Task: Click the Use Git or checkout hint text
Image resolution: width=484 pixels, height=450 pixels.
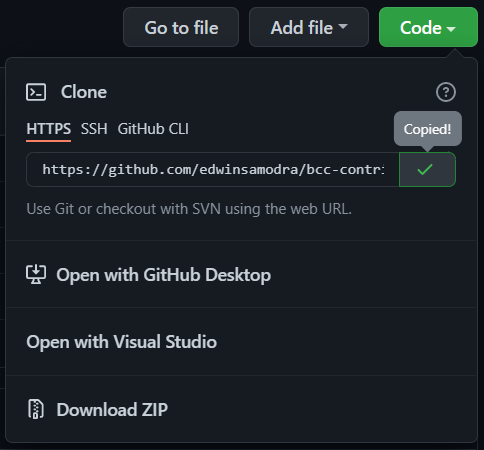Action: point(189,209)
